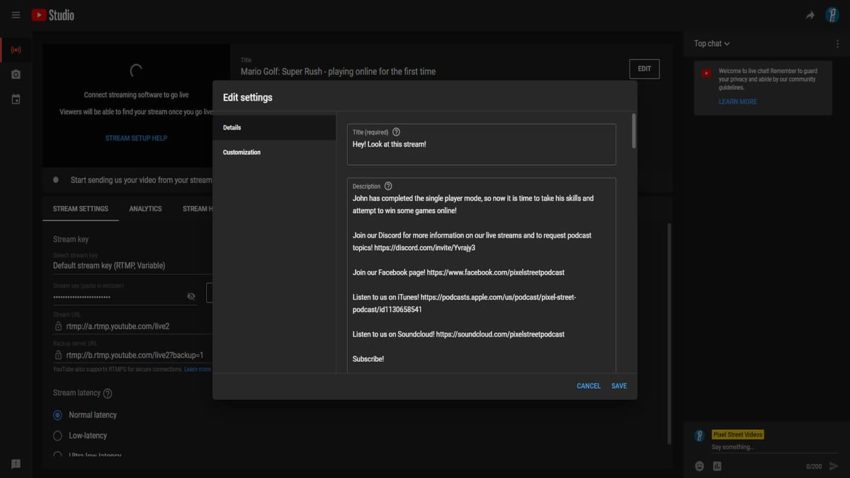850x478 pixels.
Task: Select Low-latency radio button
Action: [57, 436]
